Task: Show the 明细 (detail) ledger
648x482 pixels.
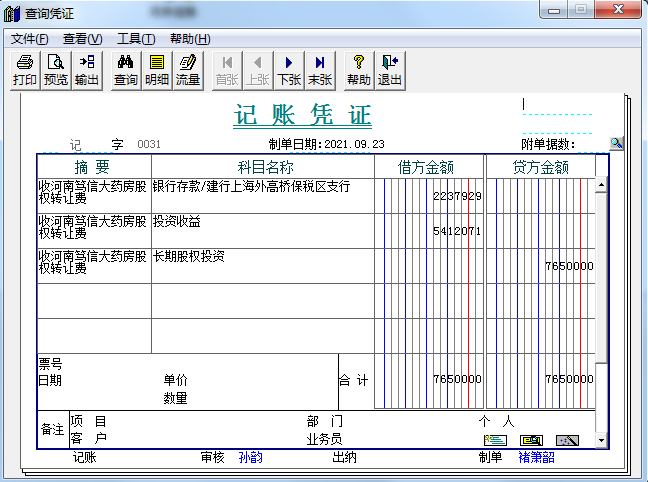Action: [x=157, y=70]
